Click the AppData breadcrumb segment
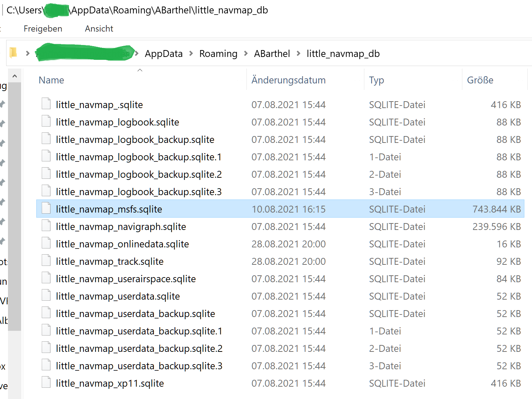Image resolution: width=532 pixels, height=399 pixels. (164, 54)
